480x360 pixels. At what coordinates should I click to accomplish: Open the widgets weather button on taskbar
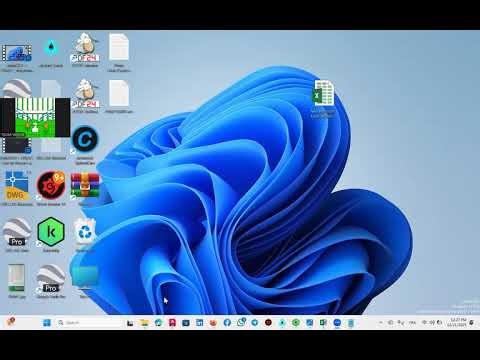pos(11,322)
